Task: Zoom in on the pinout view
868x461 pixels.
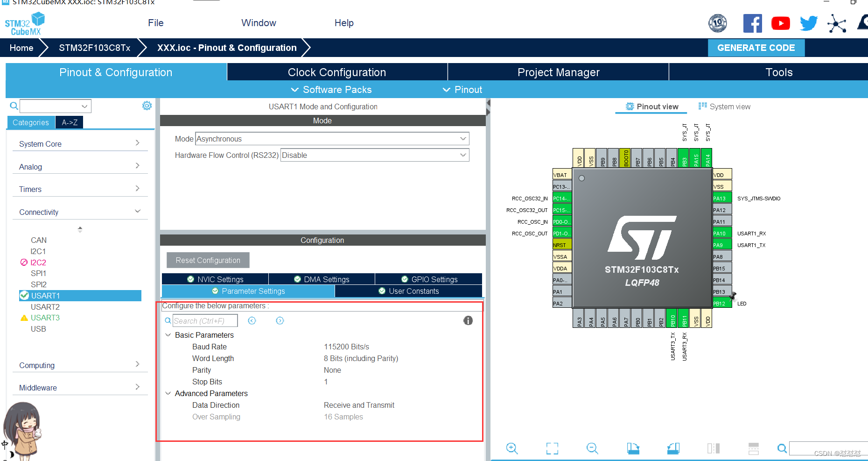Action: (x=512, y=448)
